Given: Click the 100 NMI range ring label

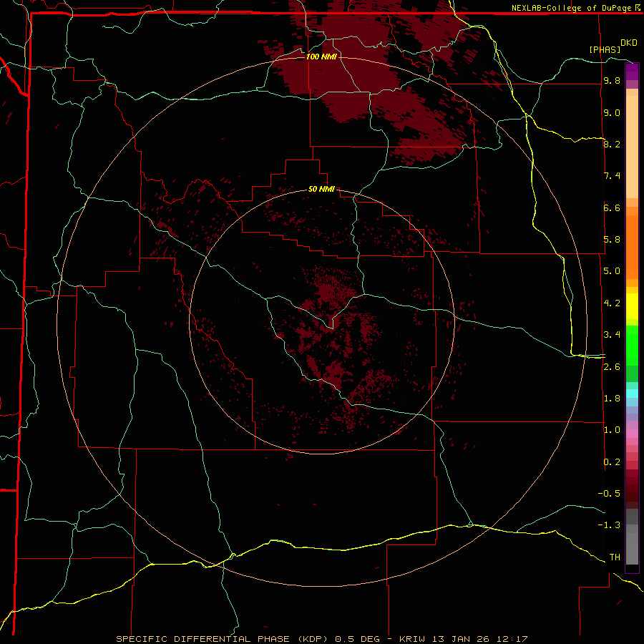Looking at the screenshot, I should click(321, 57).
